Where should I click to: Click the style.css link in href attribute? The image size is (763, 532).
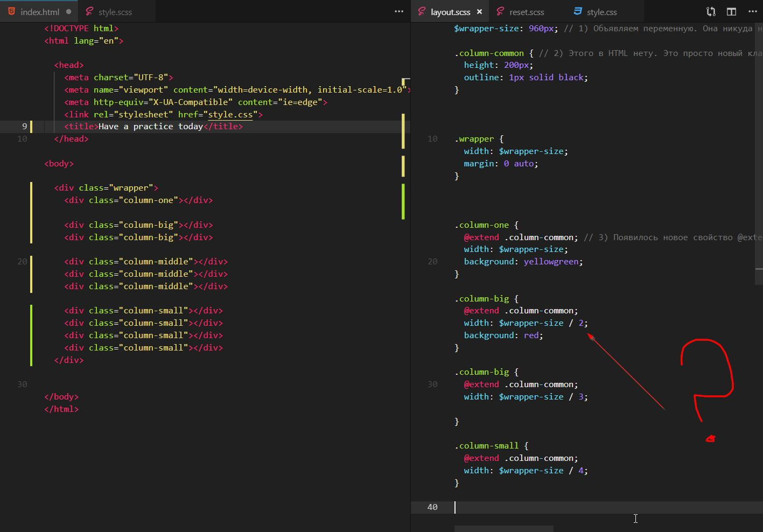point(230,114)
